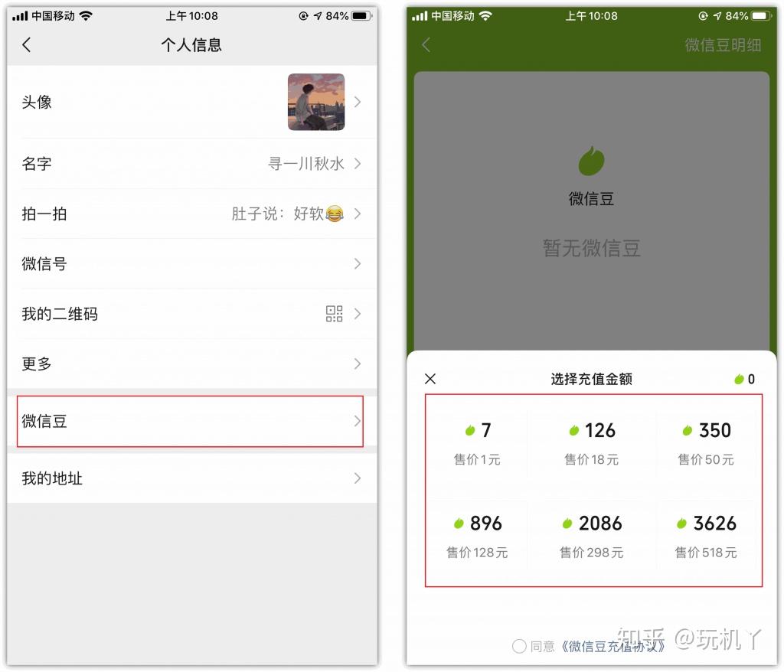The image size is (784, 672).
Task: Tap back arrow on 微信豆 page
Action: [x=426, y=45]
